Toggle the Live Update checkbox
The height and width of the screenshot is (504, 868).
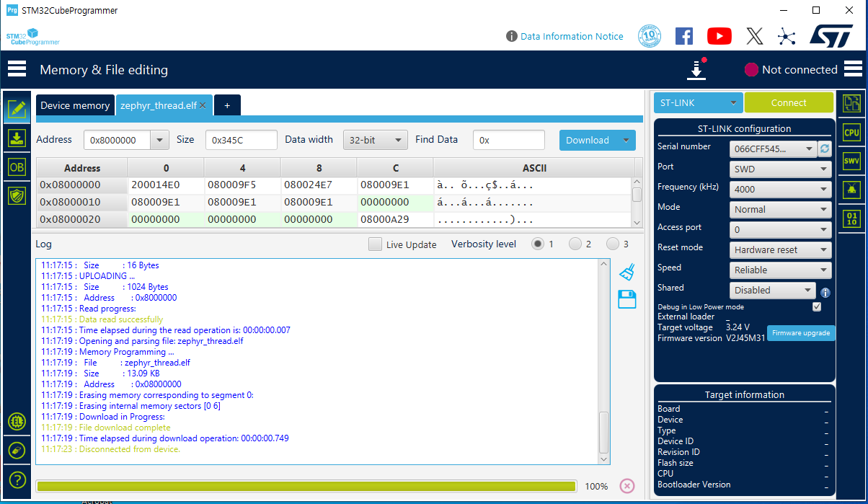point(375,244)
